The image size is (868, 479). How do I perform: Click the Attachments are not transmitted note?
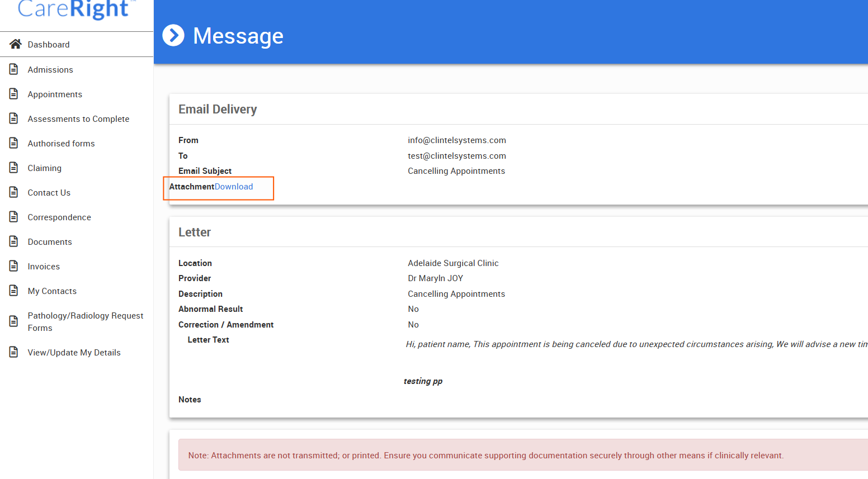coord(486,456)
